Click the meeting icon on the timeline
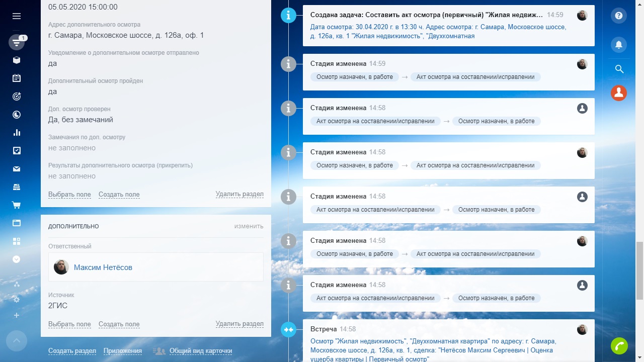The image size is (644, 362). tap(288, 329)
